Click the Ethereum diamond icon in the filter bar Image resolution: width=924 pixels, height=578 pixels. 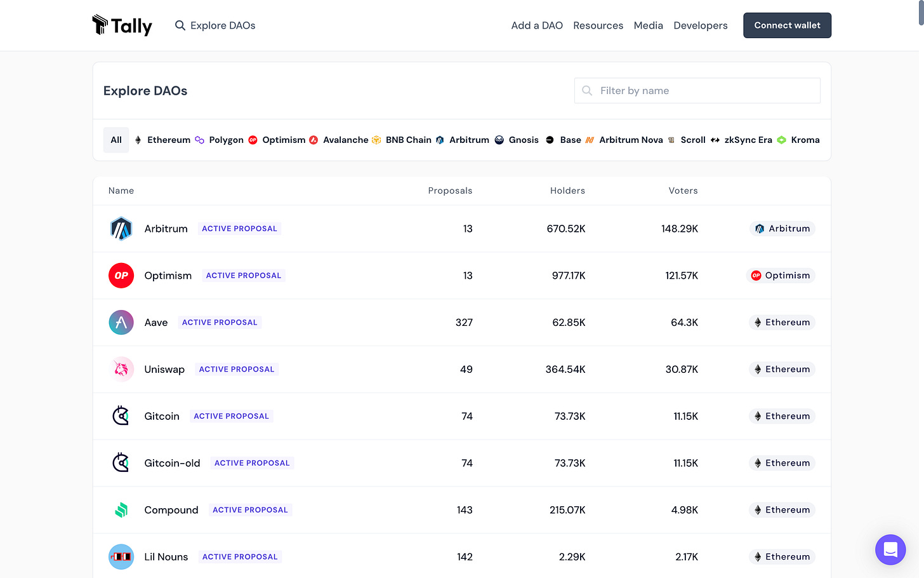138,140
